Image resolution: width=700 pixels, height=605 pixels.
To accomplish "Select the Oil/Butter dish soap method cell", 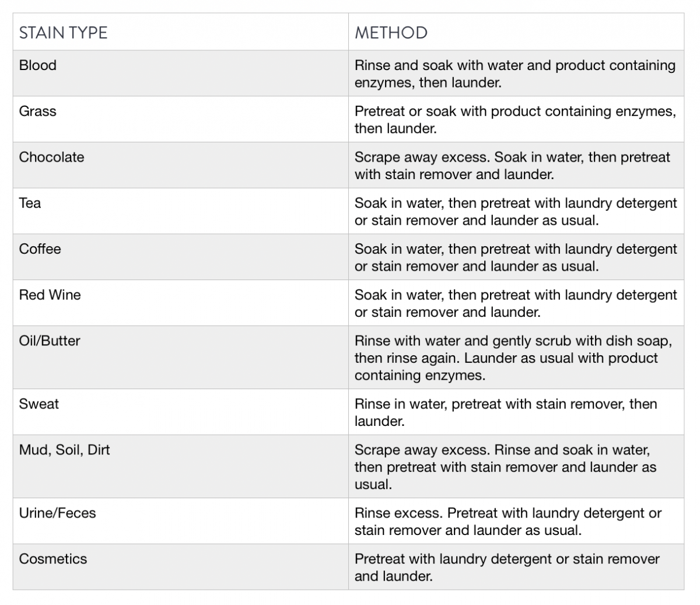I will point(512,358).
